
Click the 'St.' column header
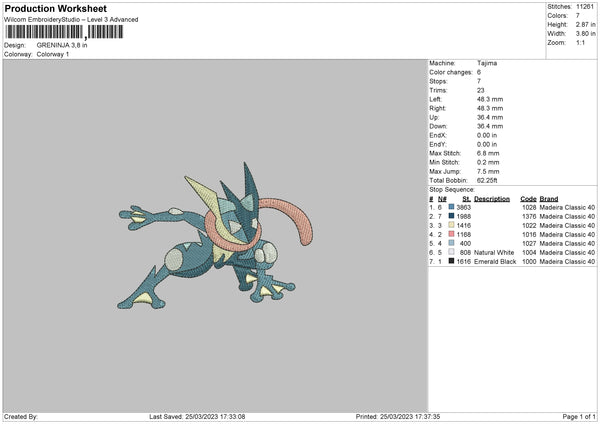point(466,199)
